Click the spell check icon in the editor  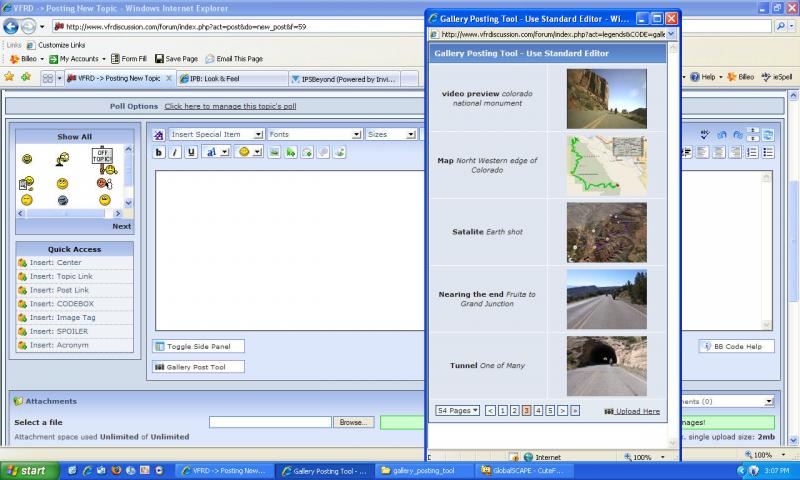(x=705, y=135)
